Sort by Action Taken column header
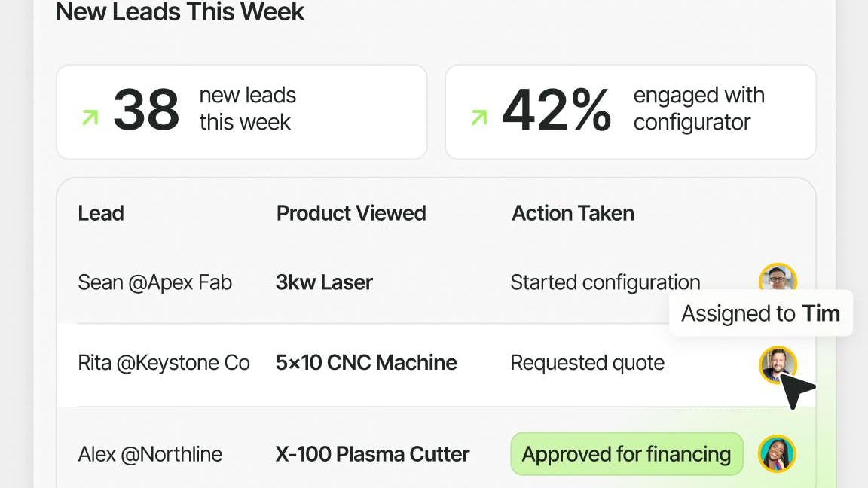The image size is (868, 488). [573, 213]
